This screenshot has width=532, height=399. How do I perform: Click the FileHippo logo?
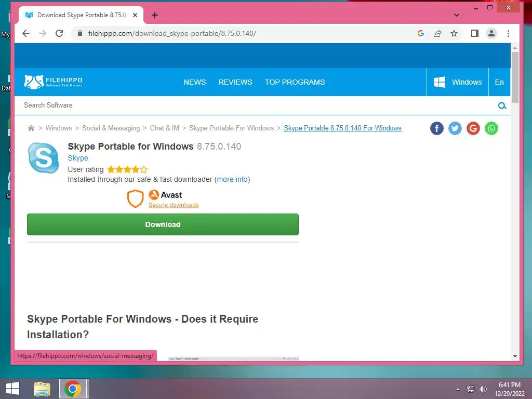pos(54,82)
